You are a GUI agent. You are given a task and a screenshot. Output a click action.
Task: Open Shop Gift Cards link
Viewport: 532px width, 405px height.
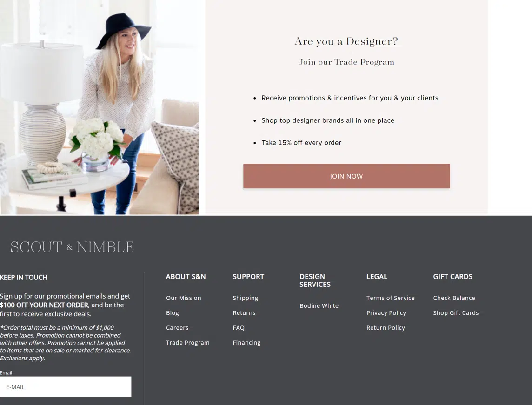[x=456, y=313]
